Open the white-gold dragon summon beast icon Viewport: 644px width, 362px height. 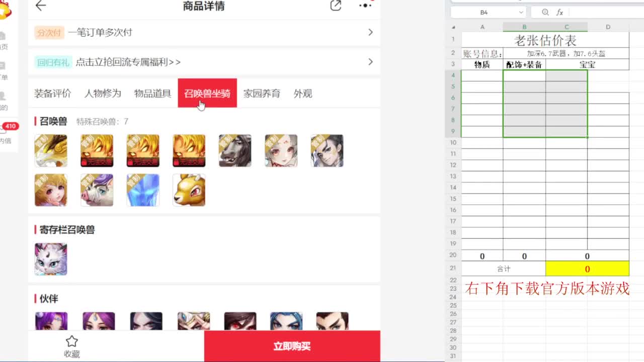pos(51,151)
